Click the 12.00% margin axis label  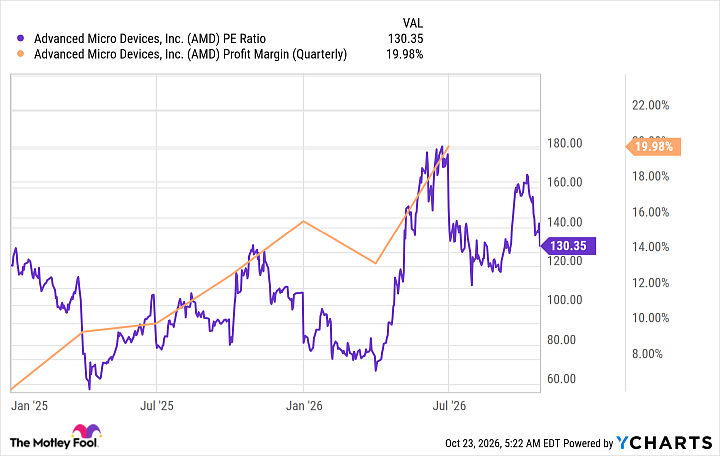click(650, 283)
